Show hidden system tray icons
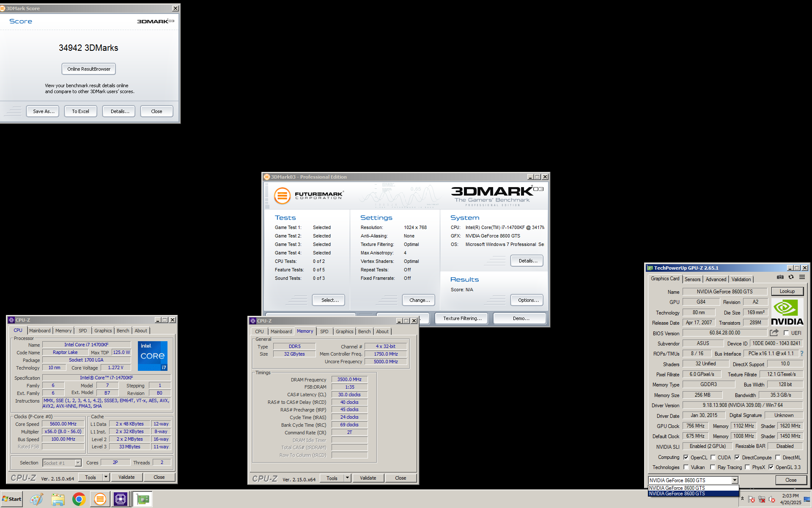This screenshot has height=508, width=812. click(742, 499)
